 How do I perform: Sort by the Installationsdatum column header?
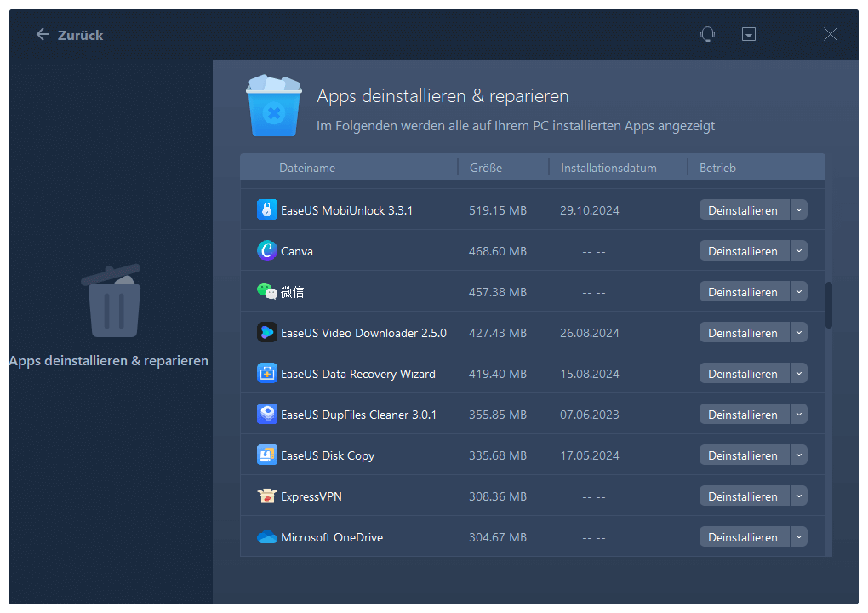608,168
